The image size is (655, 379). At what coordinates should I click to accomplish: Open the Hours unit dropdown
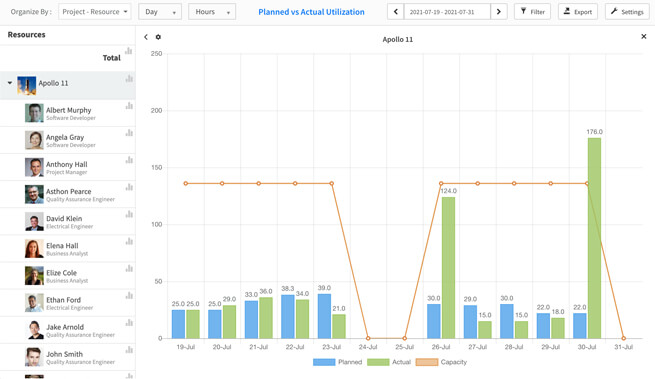(x=212, y=12)
